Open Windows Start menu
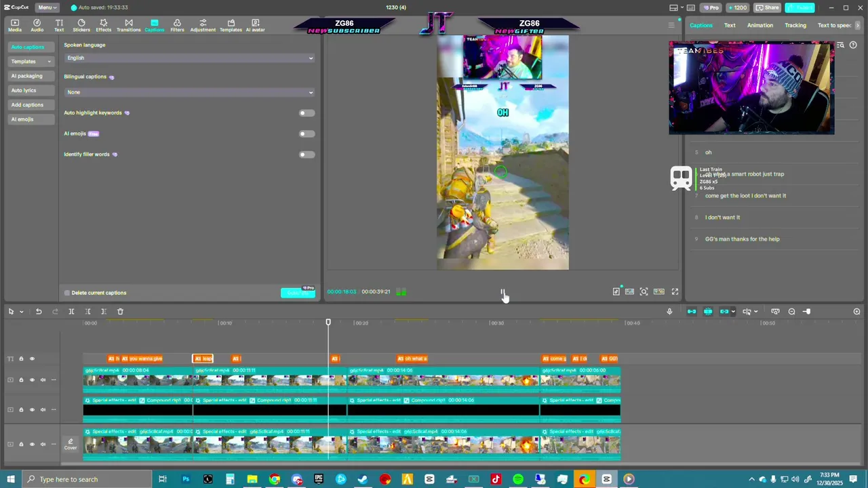 coord(11,479)
